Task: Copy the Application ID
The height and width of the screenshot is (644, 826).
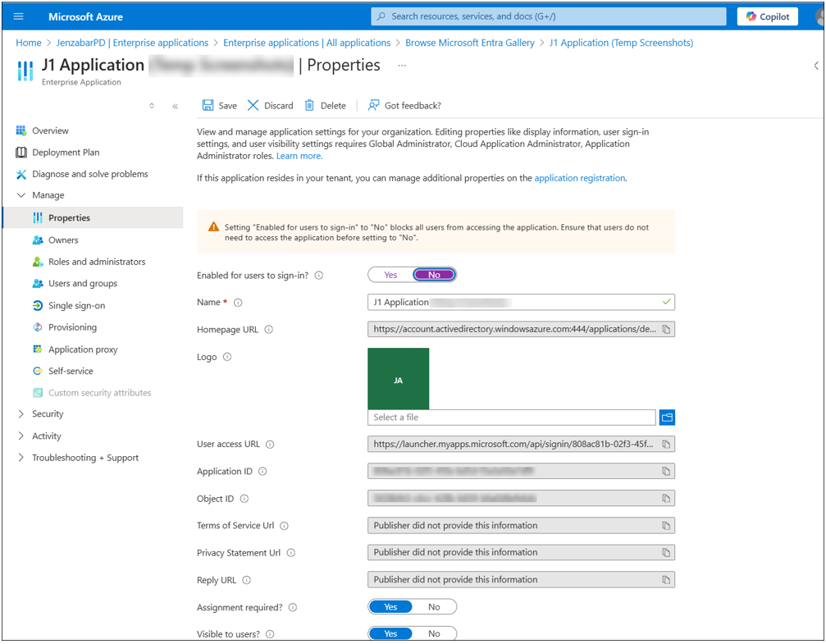Action: pyautogui.click(x=666, y=471)
